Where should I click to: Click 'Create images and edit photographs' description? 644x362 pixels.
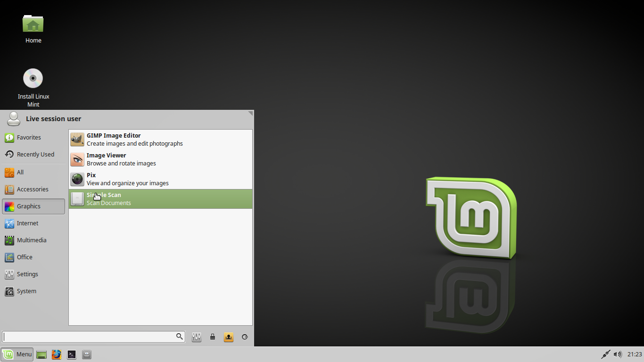click(135, 144)
